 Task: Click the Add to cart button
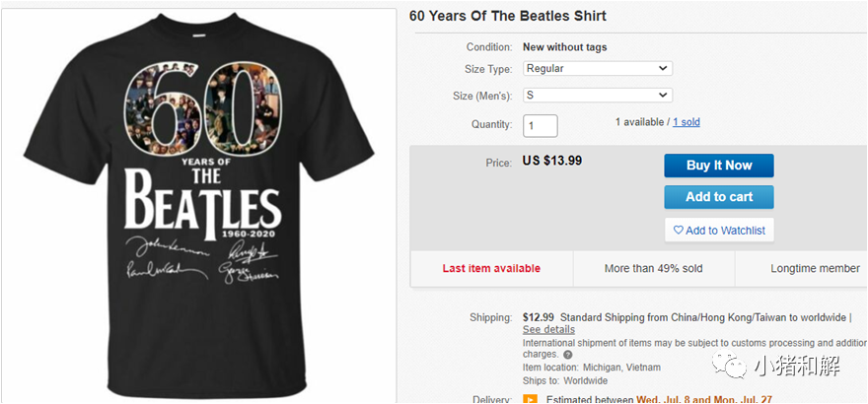[x=718, y=197]
